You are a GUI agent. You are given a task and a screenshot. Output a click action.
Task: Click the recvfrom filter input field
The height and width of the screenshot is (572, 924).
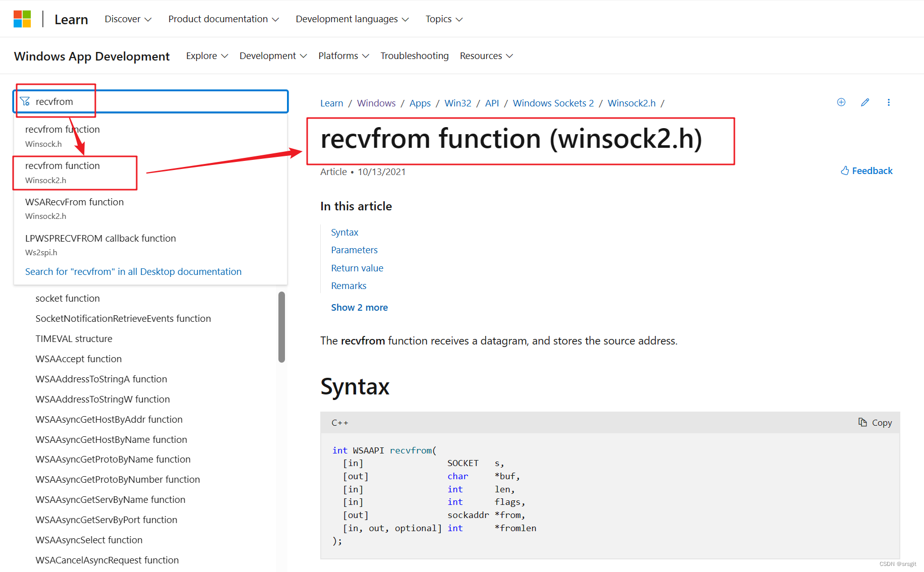click(150, 101)
